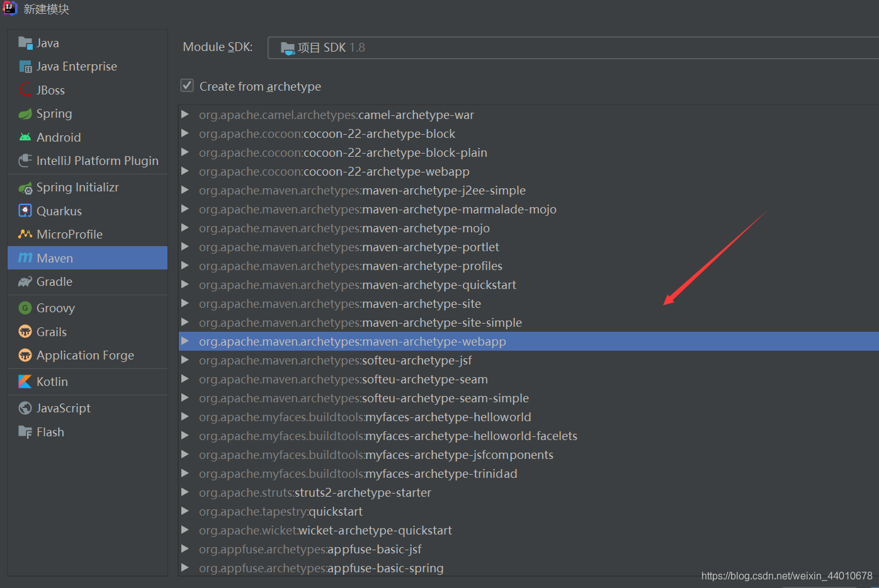
Task: Toggle the Create from archetype checkbox
Action: pos(187,86)
